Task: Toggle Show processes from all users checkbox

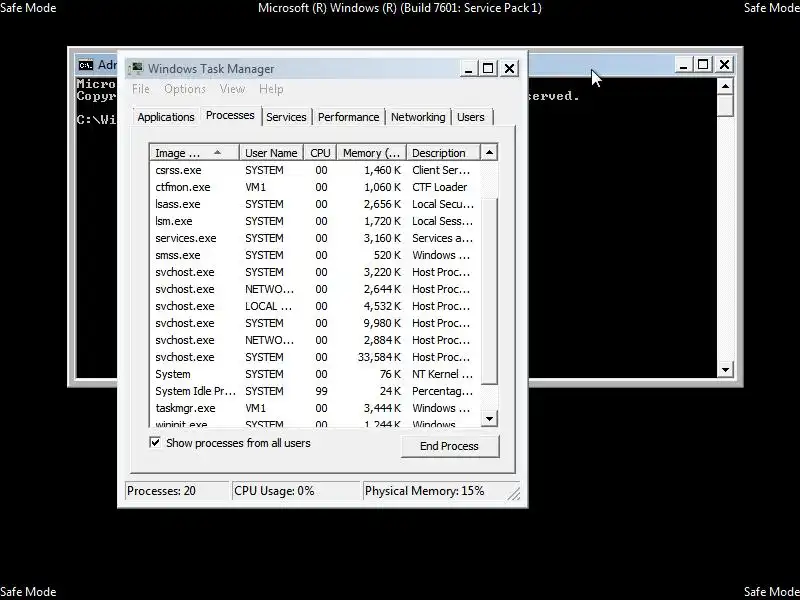Action: pos(155,442)
